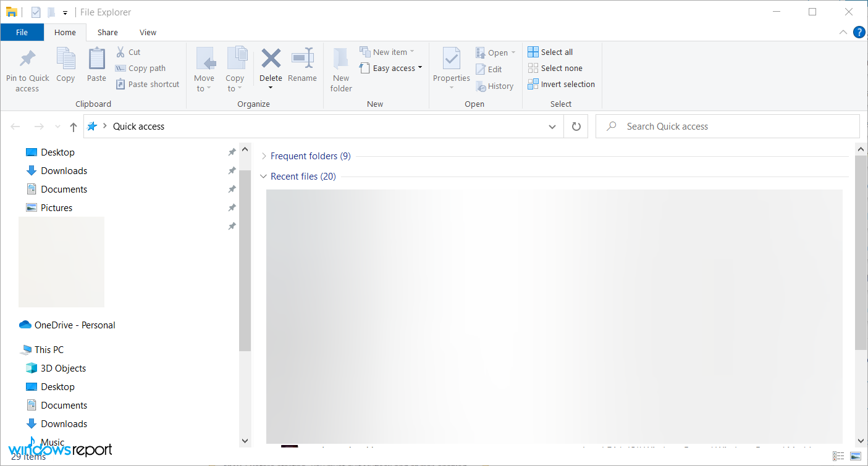Toggle Properties quick access toolbar icon

(36, 12)
